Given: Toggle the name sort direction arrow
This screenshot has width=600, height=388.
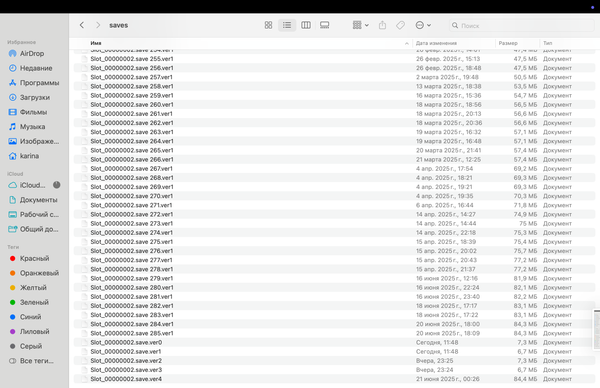Looking at the screenshot, I should tap(406, 43).
